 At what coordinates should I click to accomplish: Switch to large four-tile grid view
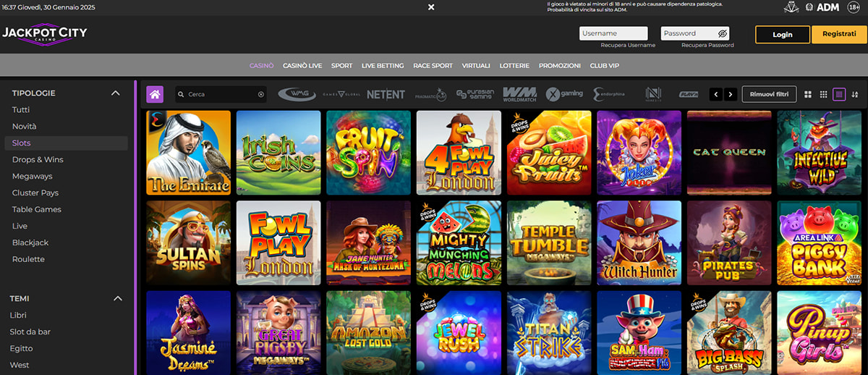(x=808, y=94)
